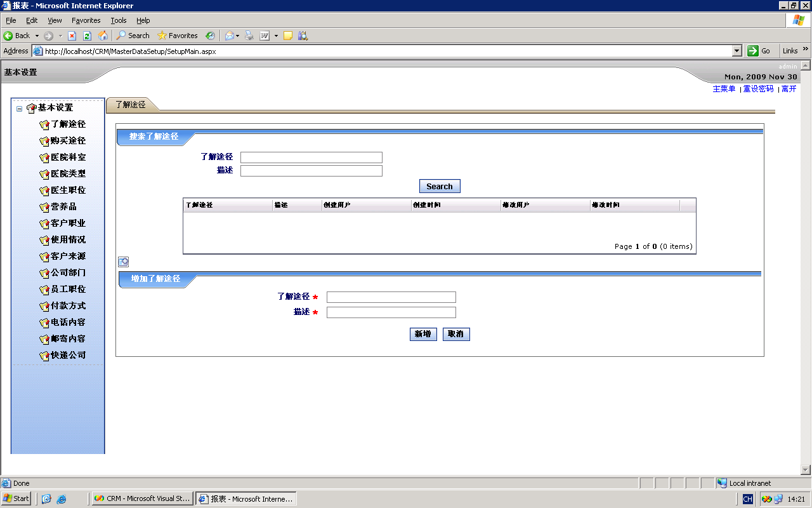This screenshot has height=508, width=812.
Task: Click the Search button in search panel
Action: point(439,186)
